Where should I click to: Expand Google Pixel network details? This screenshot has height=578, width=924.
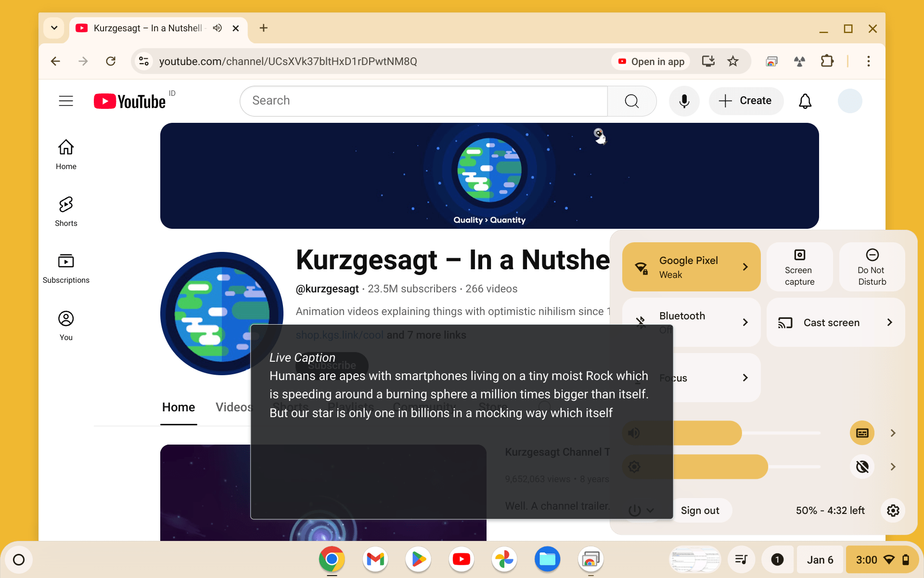pyautogui.click(x=745, y=267)
